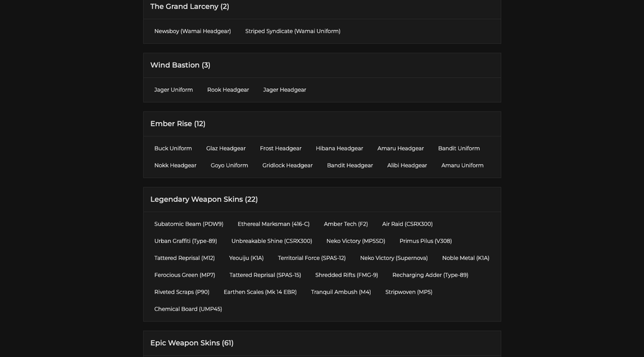
Task: Open Chemical Board (UMP45) entry
Action: pos(188,309)
